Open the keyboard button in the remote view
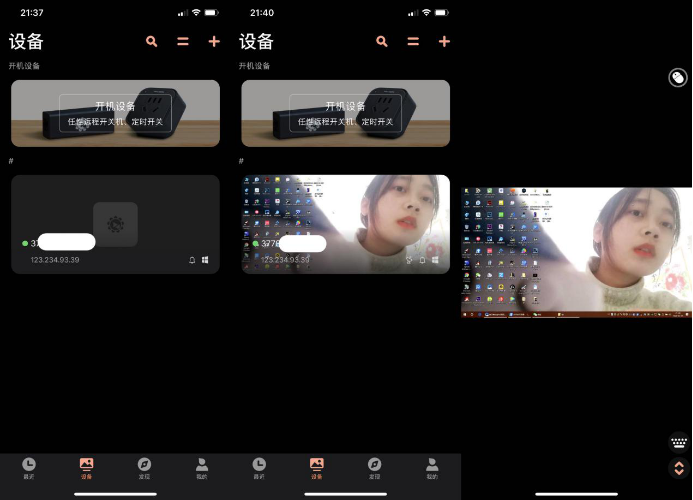The width and height of the screenshot is (693, 500). coord(679,442)
